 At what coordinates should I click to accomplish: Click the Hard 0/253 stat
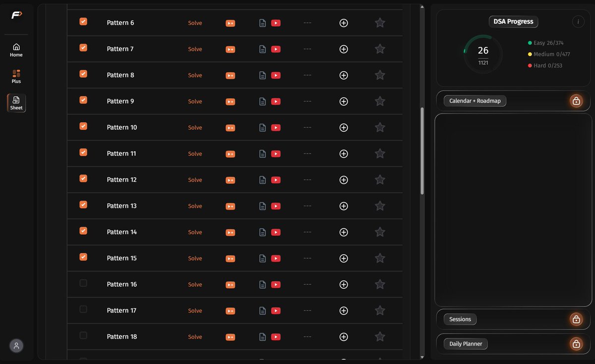coord(545,65)
